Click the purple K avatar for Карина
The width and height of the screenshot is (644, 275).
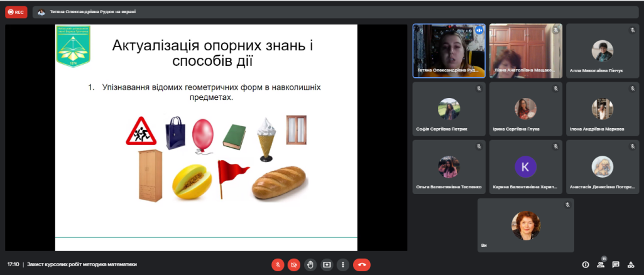pos(525,166)
